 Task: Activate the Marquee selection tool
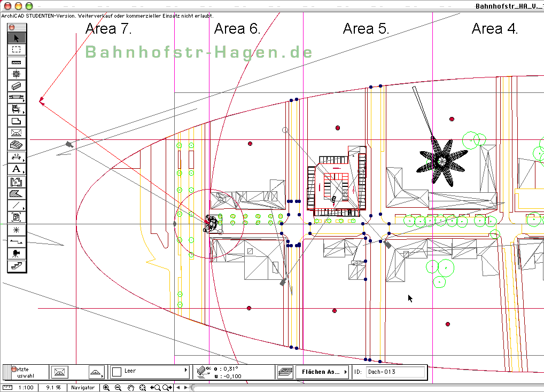pyautogui.click(x=16, y=50)
